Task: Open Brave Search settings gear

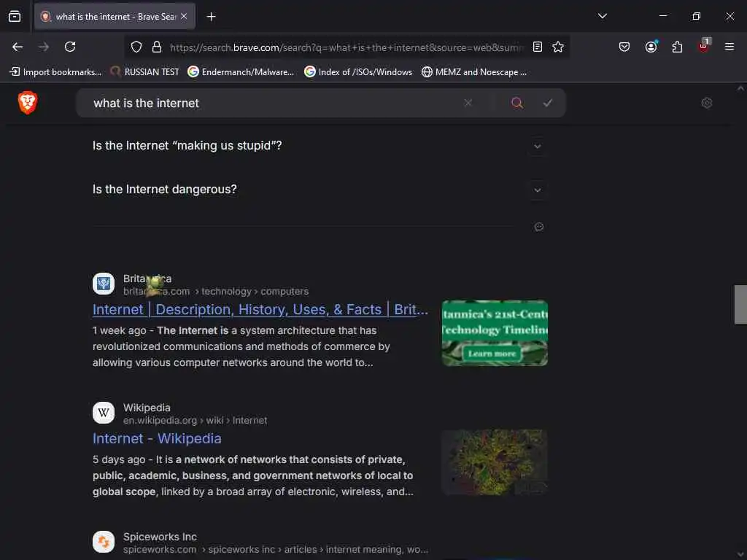Action: click(x=706, y=103)
